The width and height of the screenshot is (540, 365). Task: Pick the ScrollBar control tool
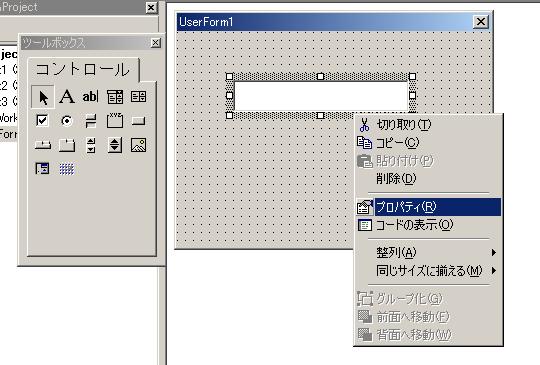coord(91,145)
